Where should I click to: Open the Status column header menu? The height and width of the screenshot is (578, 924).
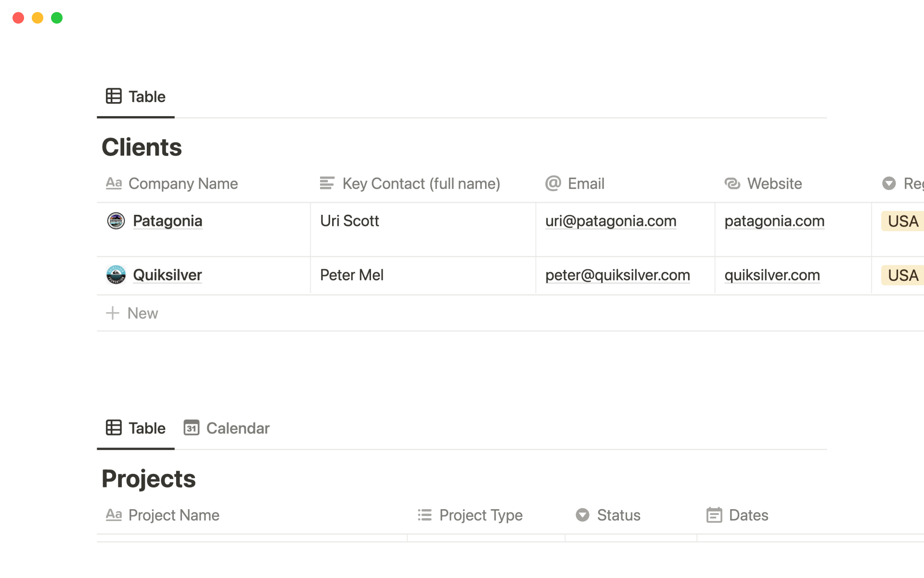[x=618, y=515]
